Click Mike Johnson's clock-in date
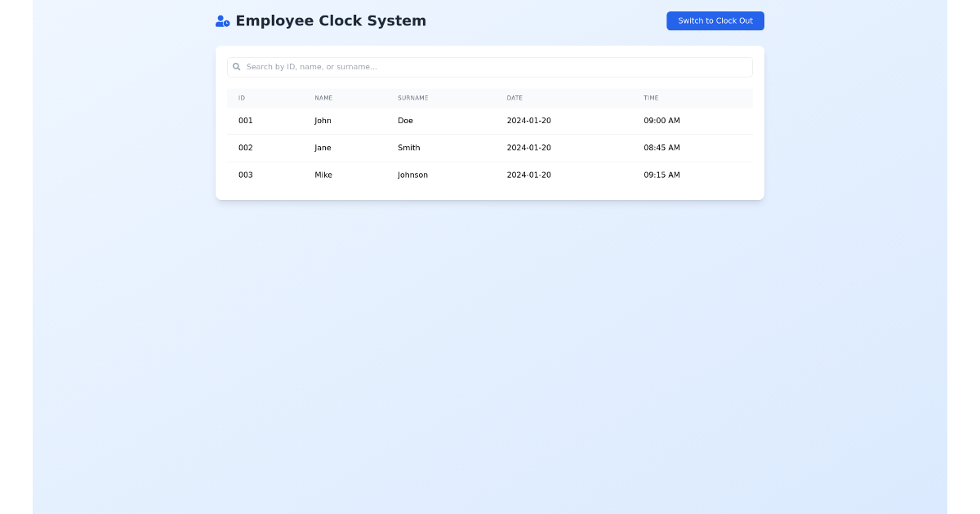 tap(529, 175)
